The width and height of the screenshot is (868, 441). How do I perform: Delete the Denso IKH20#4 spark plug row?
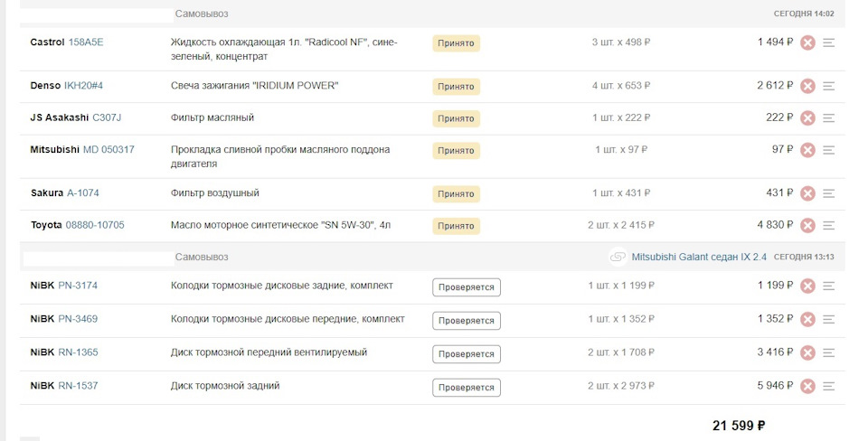[808, 86]
